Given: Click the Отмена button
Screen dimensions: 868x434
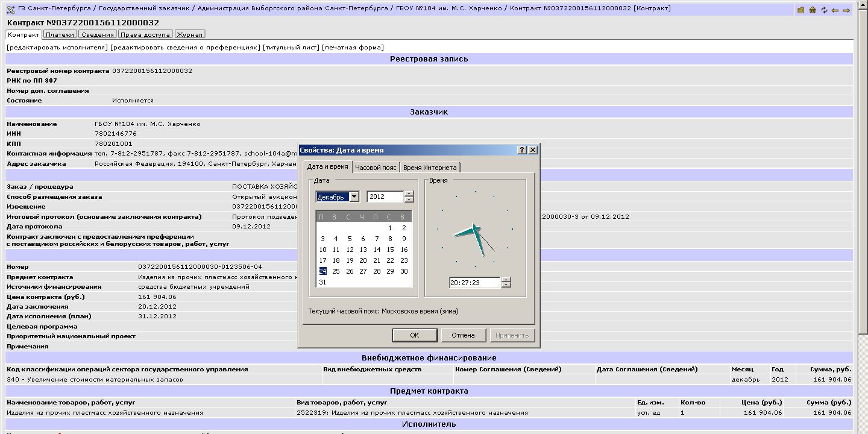Looking at the screenshot, I should (463, 335).
